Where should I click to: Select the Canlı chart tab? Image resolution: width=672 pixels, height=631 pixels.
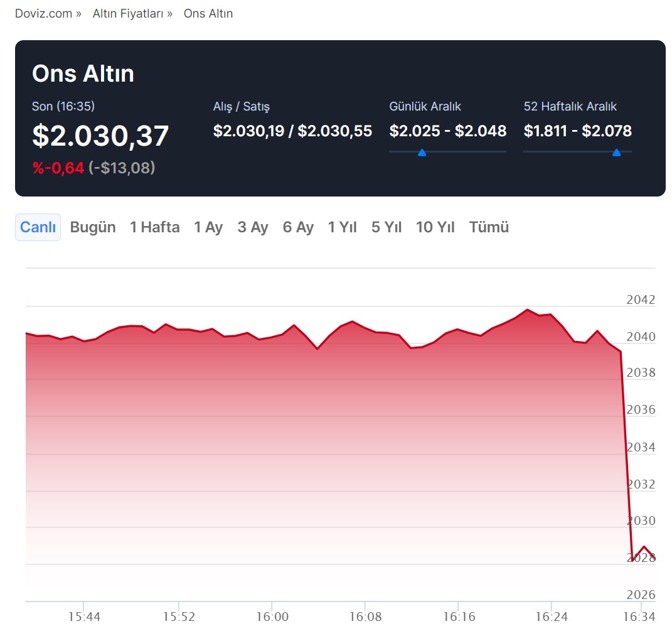click(38, 227)
